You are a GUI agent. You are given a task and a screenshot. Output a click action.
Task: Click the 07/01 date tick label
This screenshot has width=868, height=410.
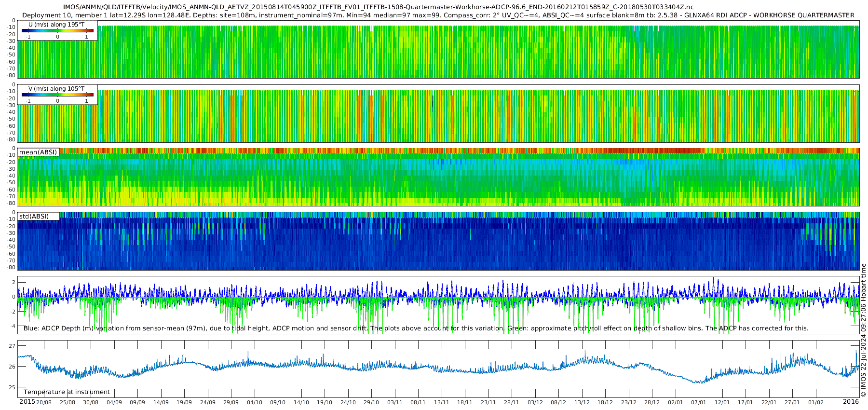699,402
